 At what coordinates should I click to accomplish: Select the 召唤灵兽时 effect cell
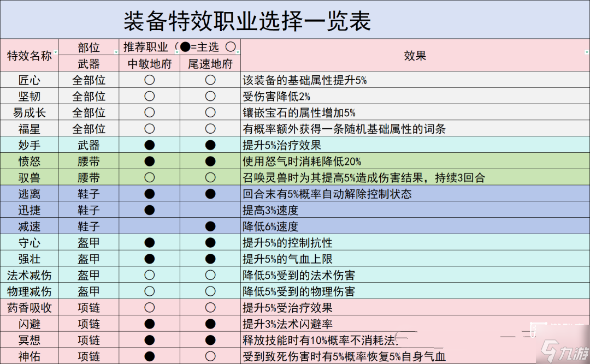tap(415, 177)
